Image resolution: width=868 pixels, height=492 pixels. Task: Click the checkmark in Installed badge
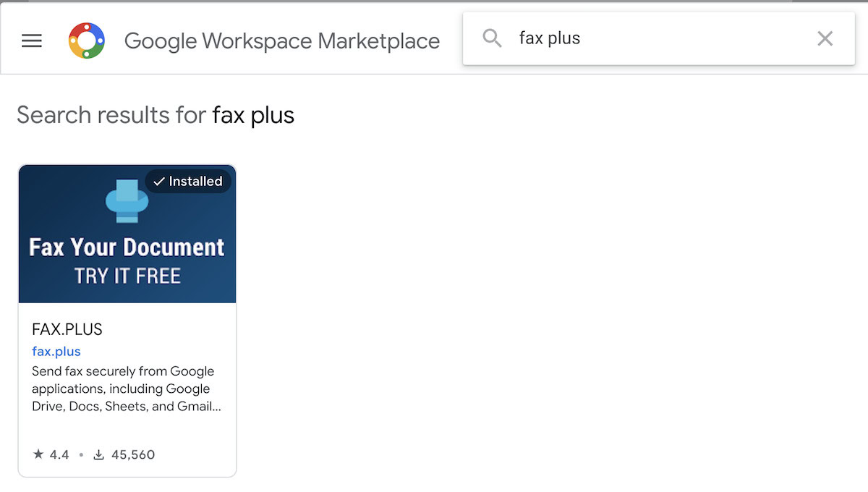click(159, 182)
